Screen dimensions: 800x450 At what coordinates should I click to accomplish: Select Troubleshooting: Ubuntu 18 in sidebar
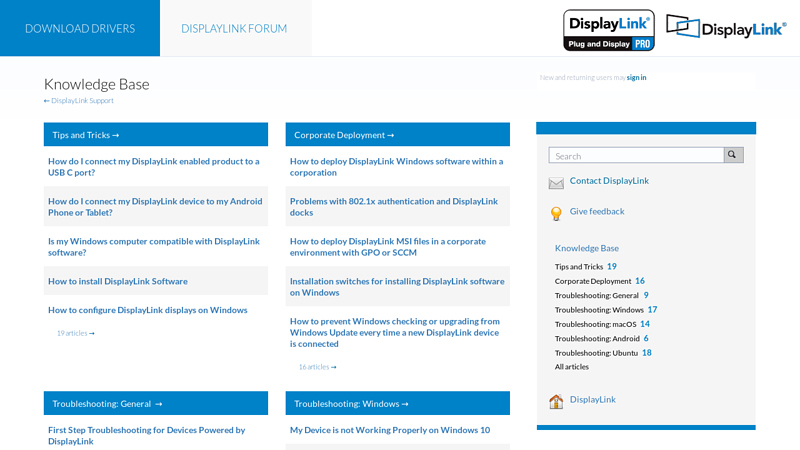(x=603, y=353)
